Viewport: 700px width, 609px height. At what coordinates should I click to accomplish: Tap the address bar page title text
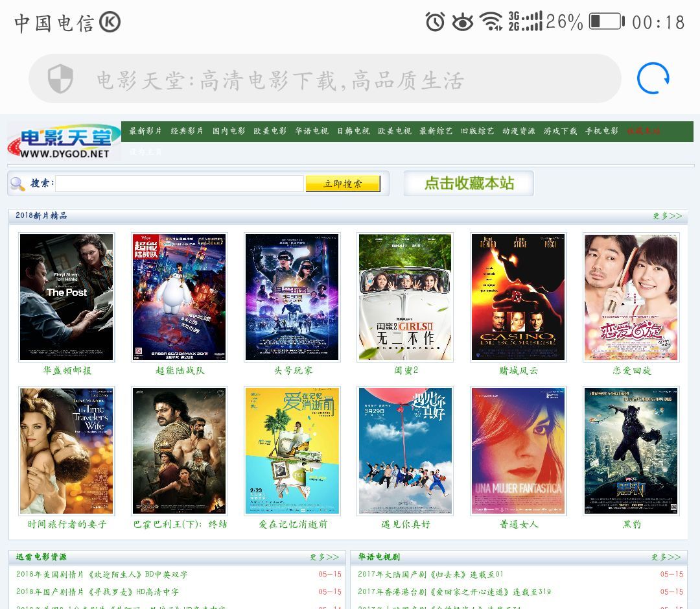point(281,81)
